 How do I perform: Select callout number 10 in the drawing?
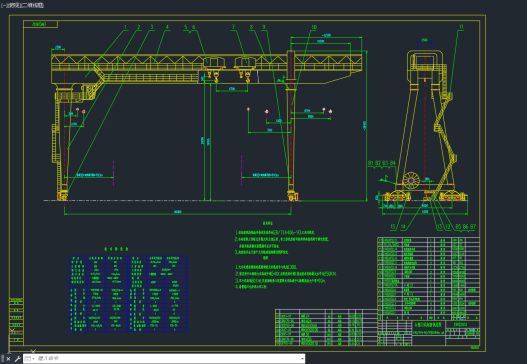pyautogui.click(x=314, y=27)
